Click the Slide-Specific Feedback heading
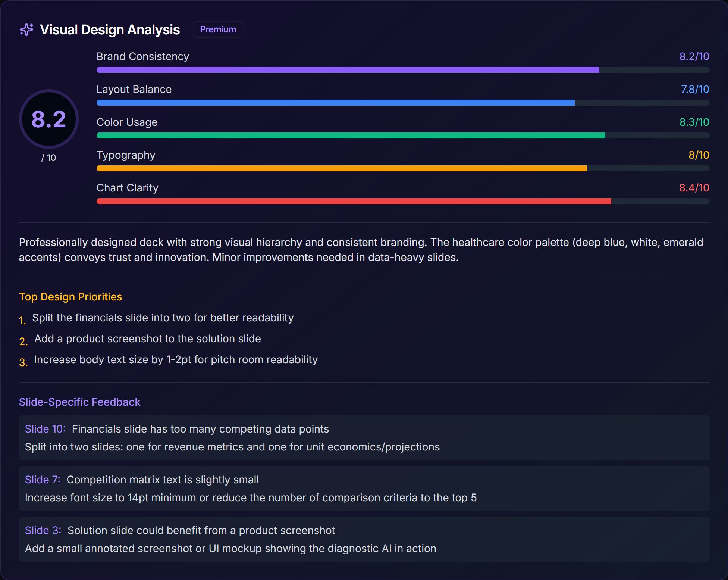 click(x=79, y=402)
